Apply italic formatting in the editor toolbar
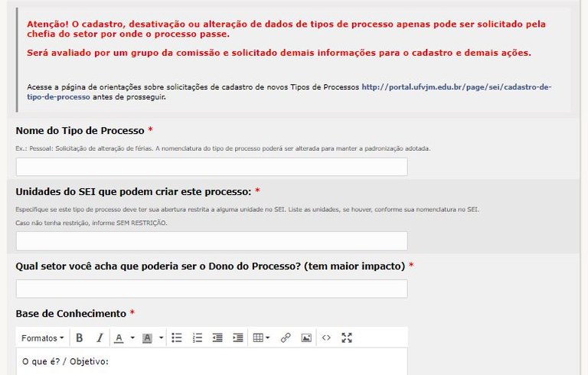This screenshot has width=588, height=375. pos(100,337)
